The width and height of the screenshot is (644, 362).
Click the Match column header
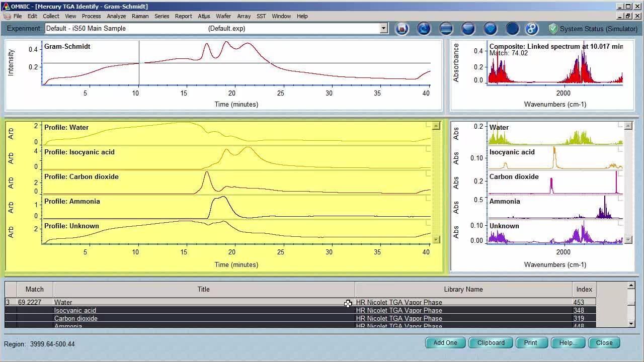coord(35,289)
